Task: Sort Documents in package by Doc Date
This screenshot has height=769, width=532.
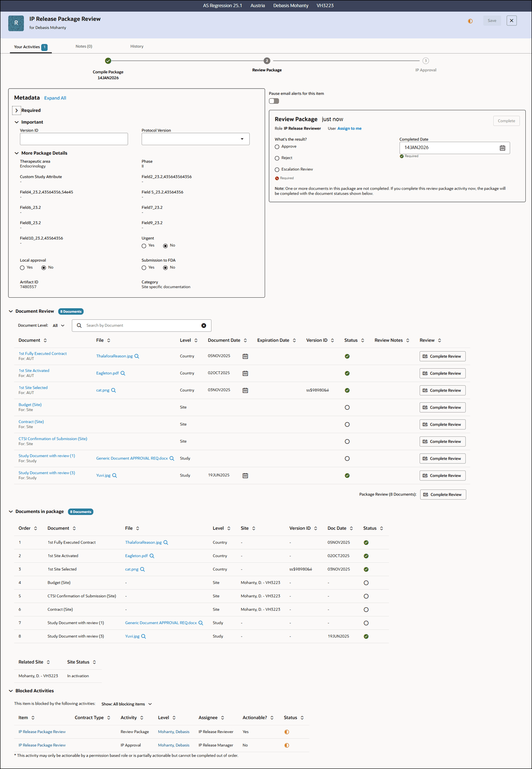Action: click(351, 528)
